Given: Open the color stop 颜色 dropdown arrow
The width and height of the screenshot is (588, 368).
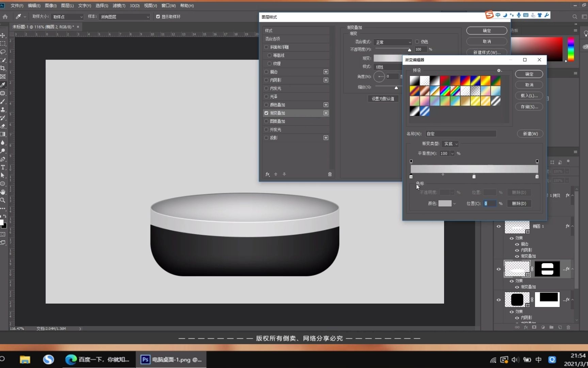Looking at the screenshot, I should pyautogui.click(x=454, y=204).
